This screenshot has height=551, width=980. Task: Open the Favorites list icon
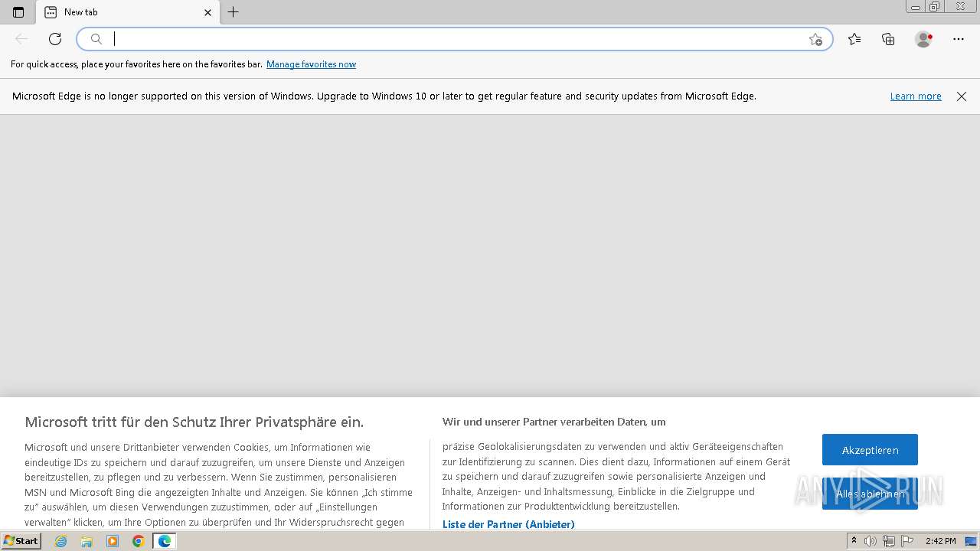[x=854, y=39]
